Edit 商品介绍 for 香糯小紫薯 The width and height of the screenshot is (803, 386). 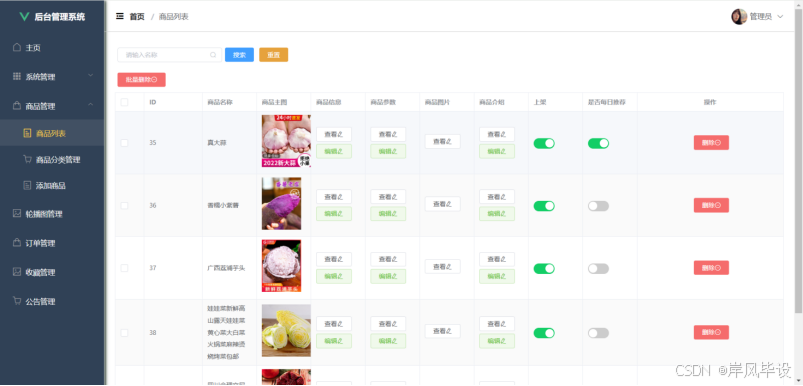tap(497, 214)
